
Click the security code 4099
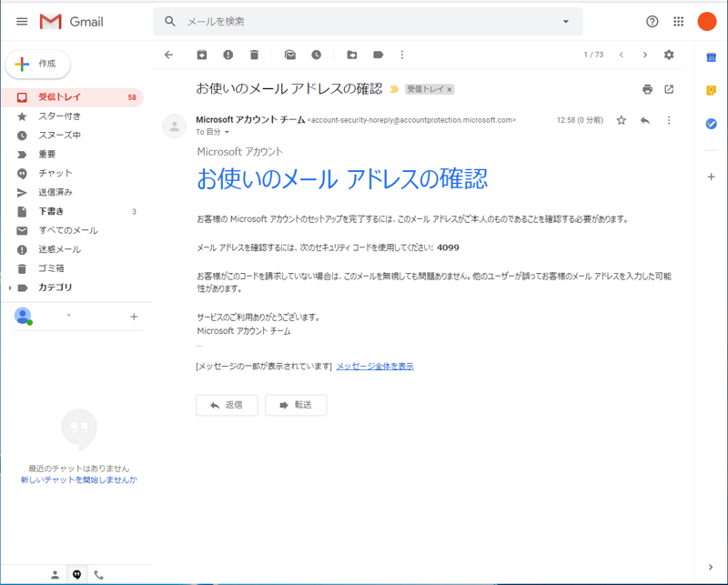tap(448, 248)
